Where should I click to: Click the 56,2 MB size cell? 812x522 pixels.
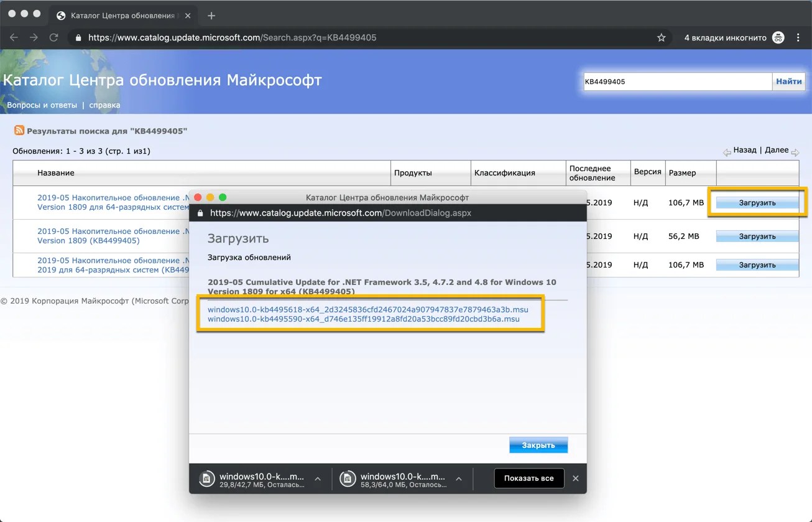(x=684, y=236)
